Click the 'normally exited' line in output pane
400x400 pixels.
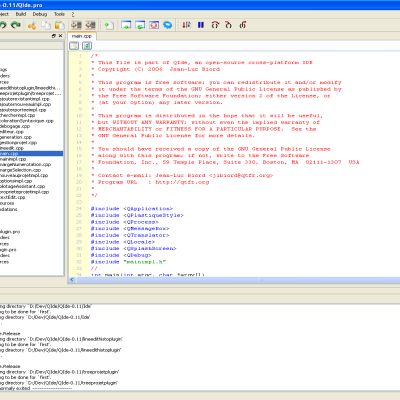point(36,389)
